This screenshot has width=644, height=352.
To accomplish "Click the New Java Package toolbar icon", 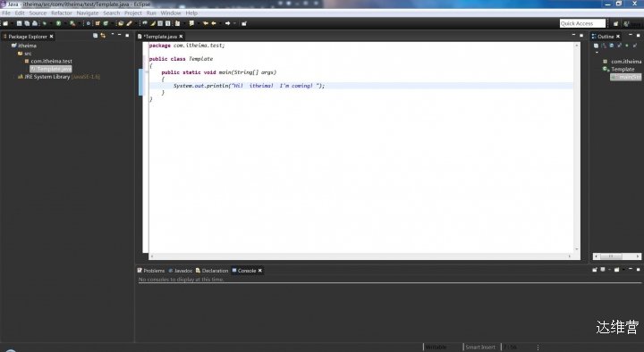I will tap(97, 23).
